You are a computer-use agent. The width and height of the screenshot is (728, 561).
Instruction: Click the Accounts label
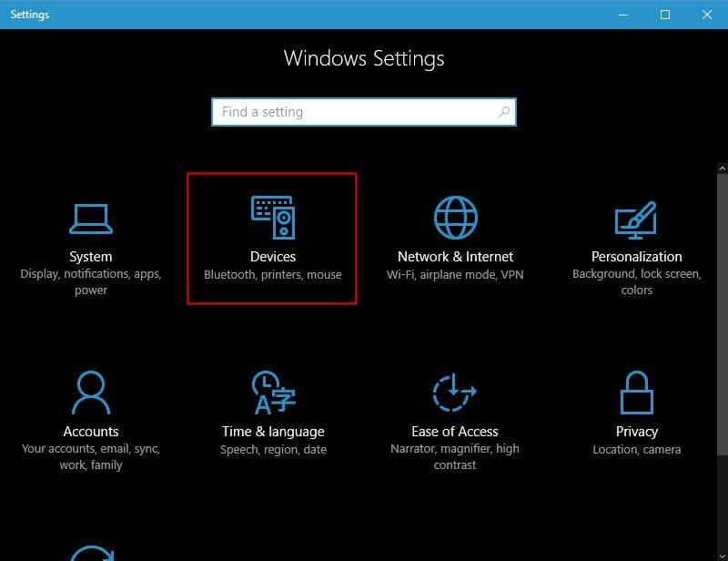(x=91, y=432)
